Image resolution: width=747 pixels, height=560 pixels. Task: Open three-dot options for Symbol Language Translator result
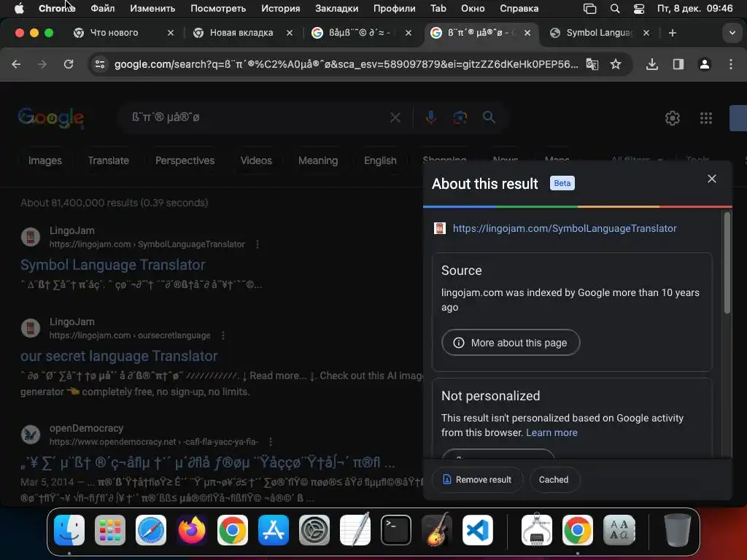[258, 244]
